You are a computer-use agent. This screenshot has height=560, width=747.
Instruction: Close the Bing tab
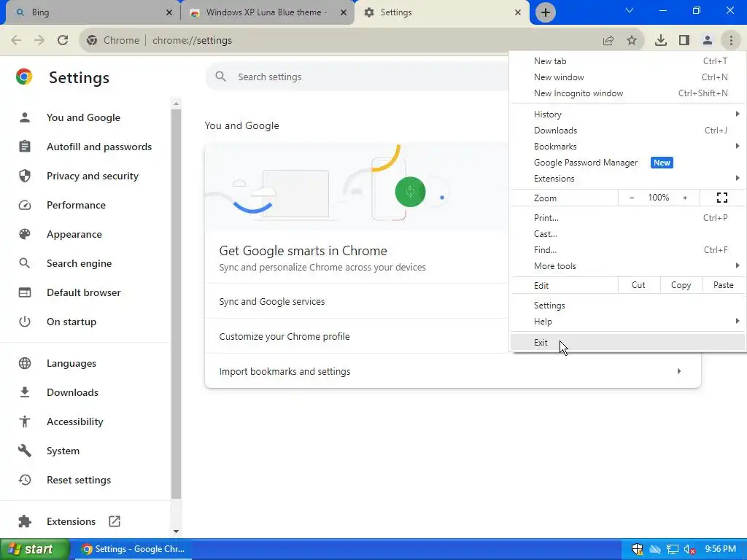pyautogui.click(x=169, y=12)
